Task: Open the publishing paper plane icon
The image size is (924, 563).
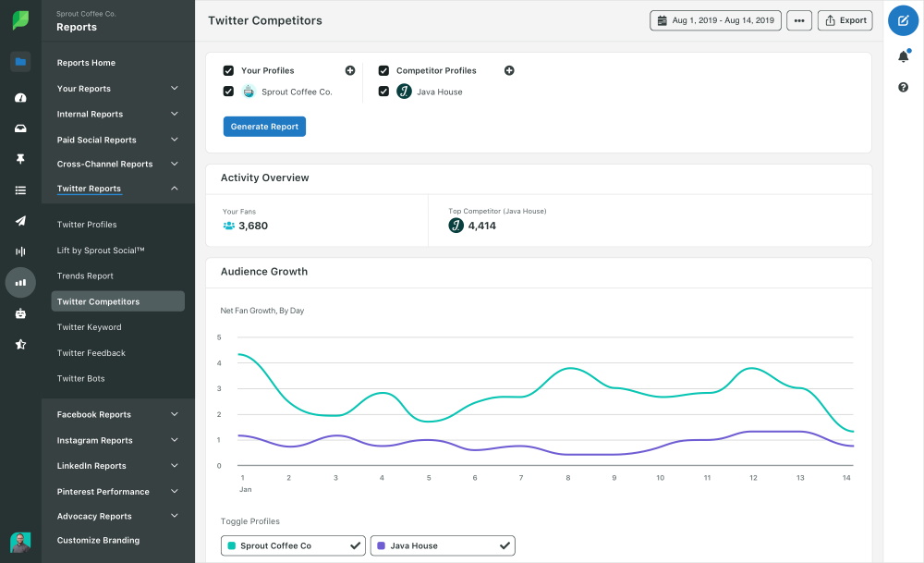Action: [x=20, y=221]
